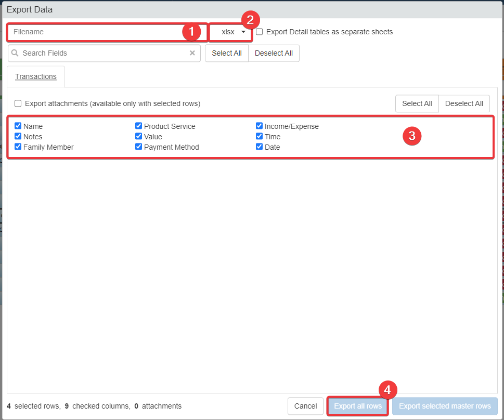Viewport: 504px width, 420px height.
Task: Cancel the export dialog
Action: (305, 406)
